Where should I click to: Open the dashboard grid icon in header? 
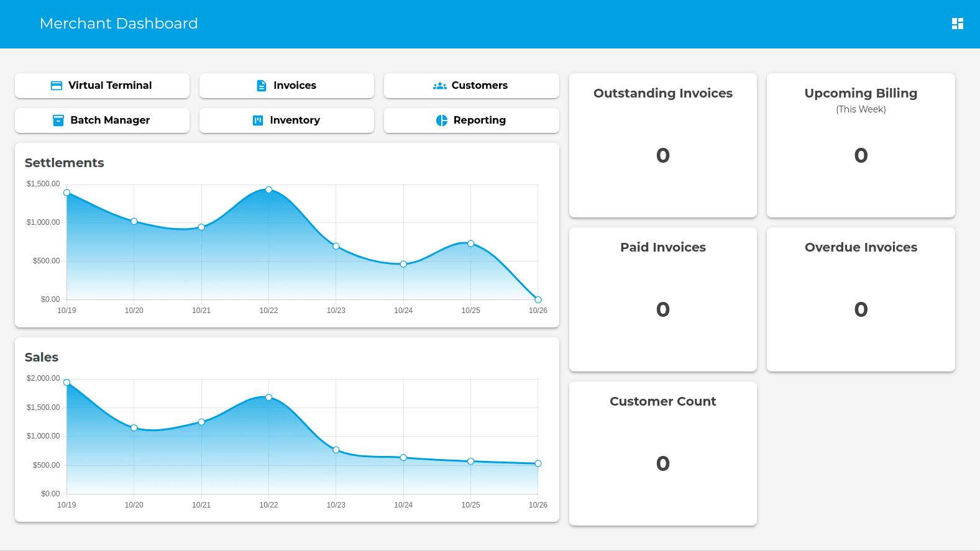pos(957,24)
